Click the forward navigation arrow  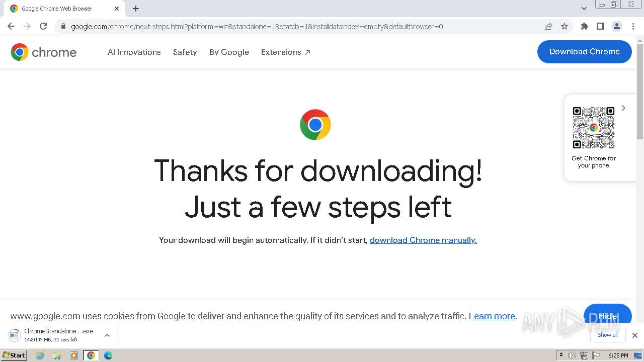pyautogui.click(x=27, y=26)
